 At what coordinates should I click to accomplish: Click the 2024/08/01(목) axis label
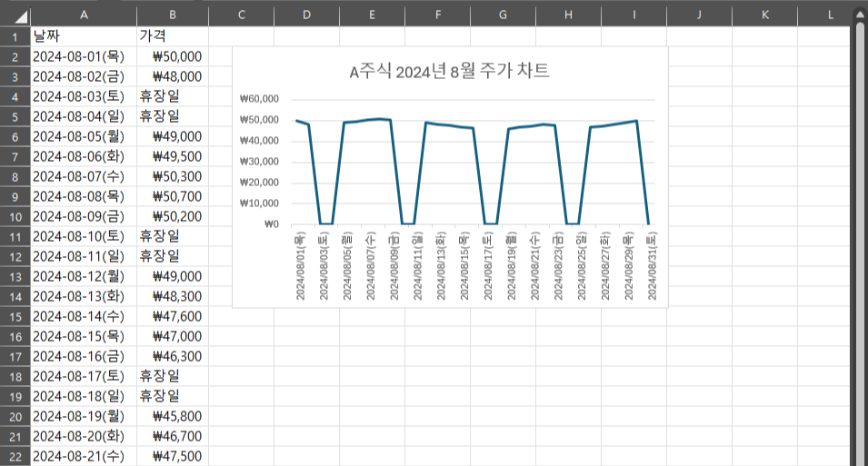[x=300, y=266]
